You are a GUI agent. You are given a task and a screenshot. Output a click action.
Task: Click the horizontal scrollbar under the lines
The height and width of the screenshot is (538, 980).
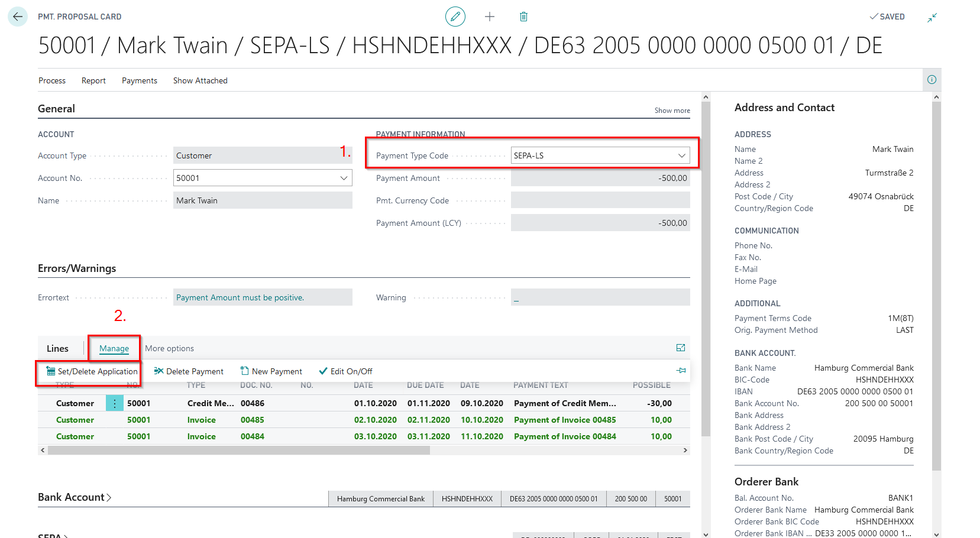tap(239, 451)
